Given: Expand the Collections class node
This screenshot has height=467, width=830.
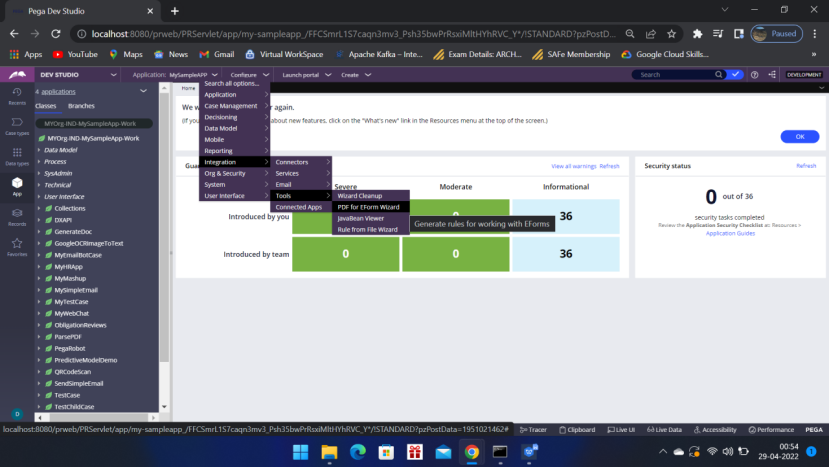Looking at the screenshot, I should (x=39, y=208).
